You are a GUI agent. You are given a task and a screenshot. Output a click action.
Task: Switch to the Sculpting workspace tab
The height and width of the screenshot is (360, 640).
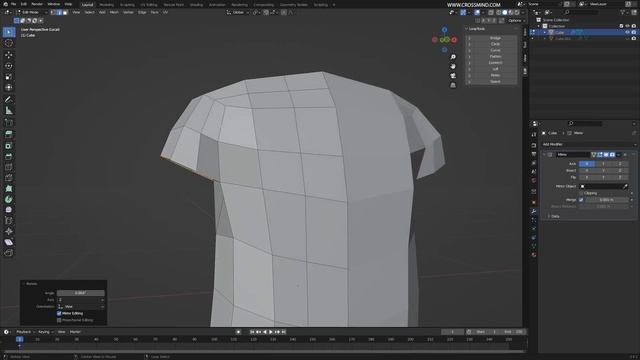coord(127,5)
